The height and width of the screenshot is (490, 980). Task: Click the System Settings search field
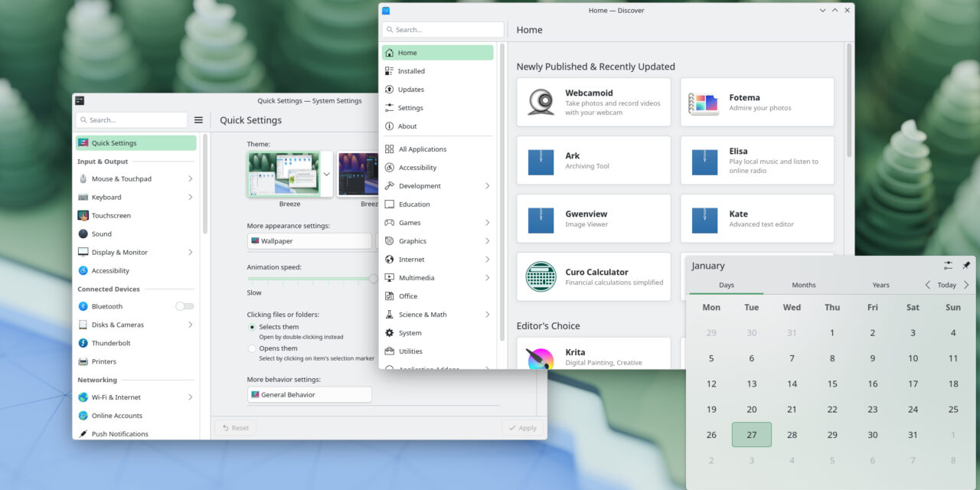click(x=132, y=120)
